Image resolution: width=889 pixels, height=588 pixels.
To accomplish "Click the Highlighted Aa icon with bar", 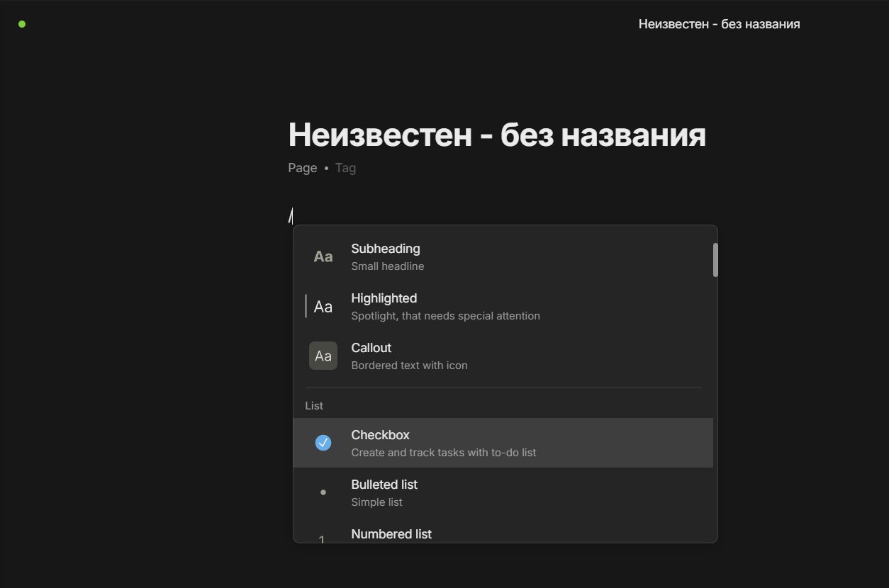I will coord(320,306).
